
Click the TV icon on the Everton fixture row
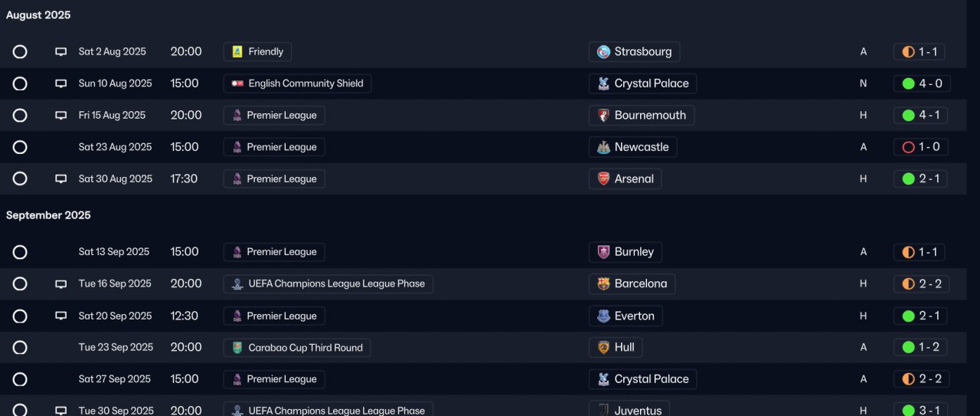(61, 316)
